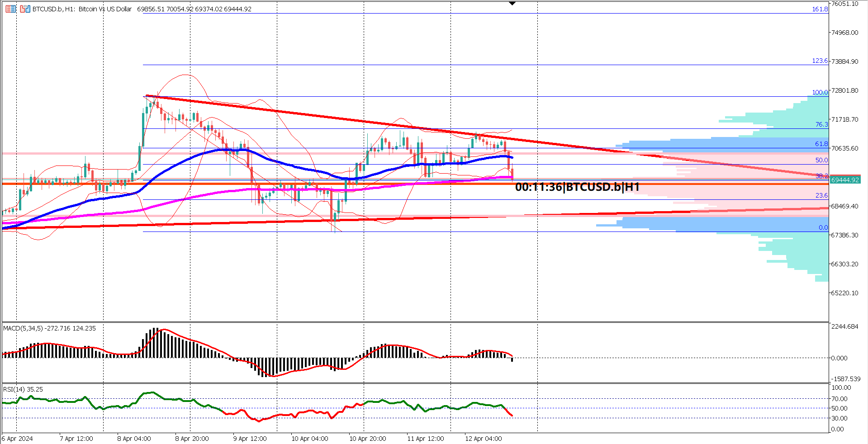Click the black arrow marker above the chart
The height and width of the screenshot is (444, 868).
click(512, 3)
